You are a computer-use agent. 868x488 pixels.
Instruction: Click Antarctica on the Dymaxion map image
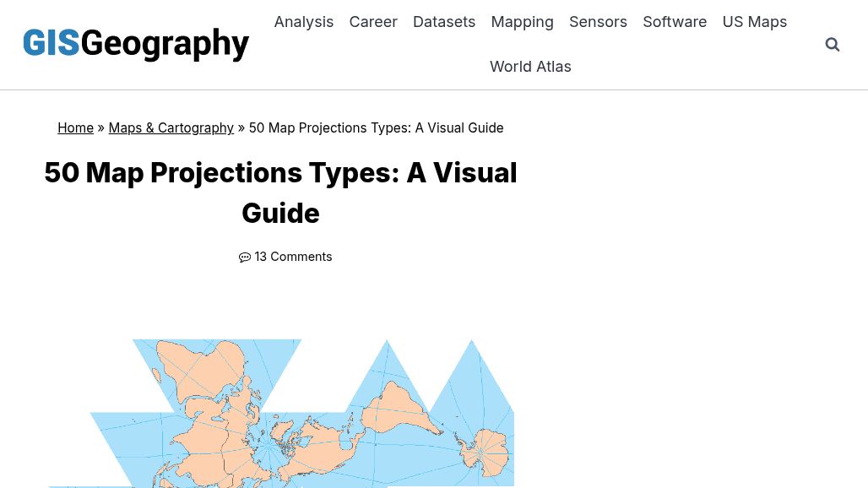click(x=483, y=452)
